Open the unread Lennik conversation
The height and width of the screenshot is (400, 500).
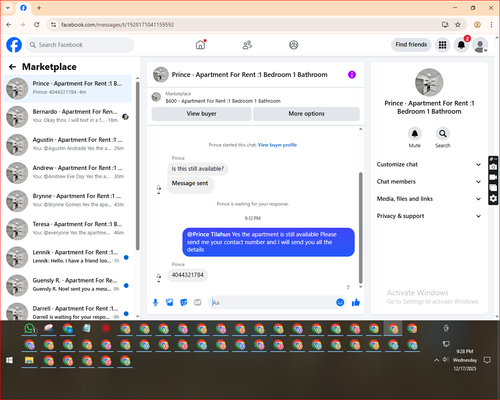[68, 257]
